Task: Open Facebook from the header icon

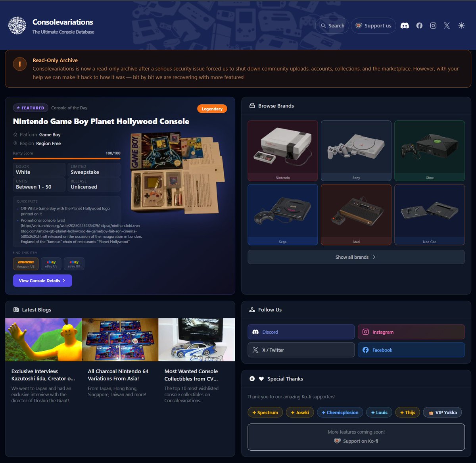Action: (x=419, y=26)
